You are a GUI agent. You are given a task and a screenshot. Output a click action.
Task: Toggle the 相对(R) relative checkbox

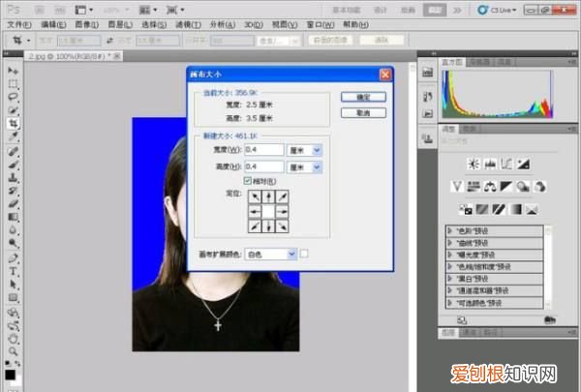tap(248, 181)
